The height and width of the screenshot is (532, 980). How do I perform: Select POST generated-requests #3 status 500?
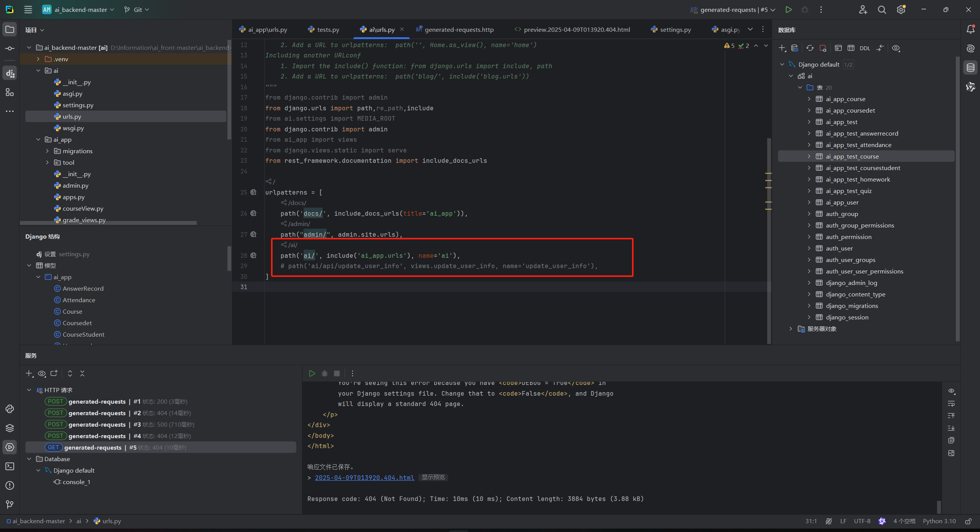coord(161,424)
